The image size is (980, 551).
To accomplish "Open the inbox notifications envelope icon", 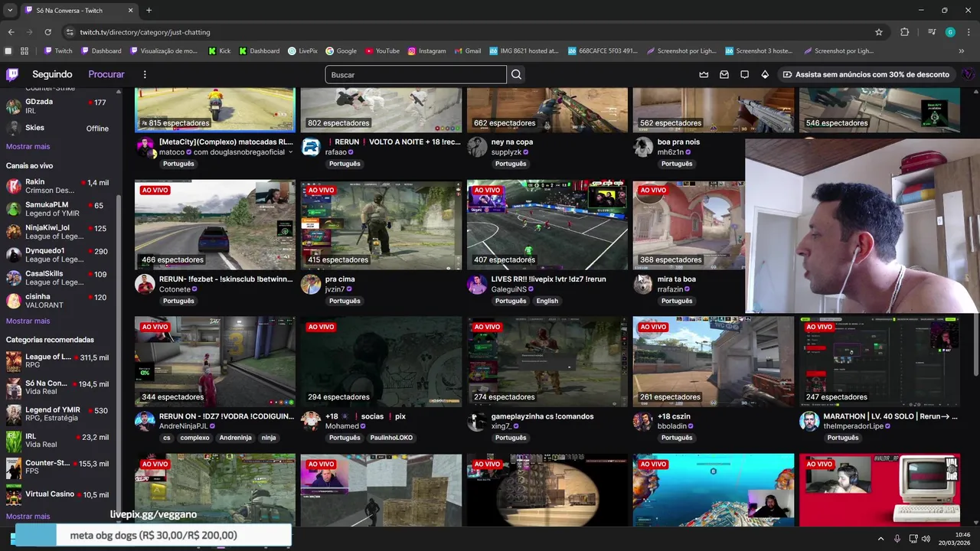I will click(724, 74).
